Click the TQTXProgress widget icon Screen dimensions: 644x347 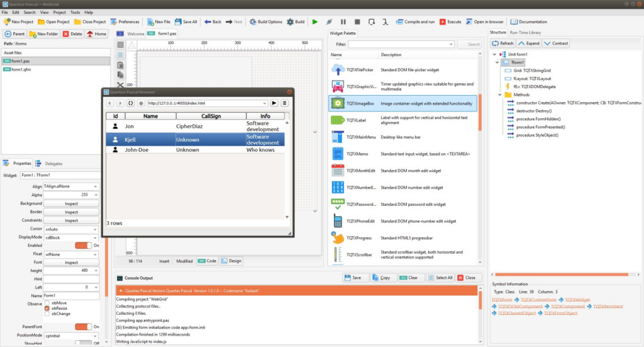pyautogui.click(x=338, y=238)
